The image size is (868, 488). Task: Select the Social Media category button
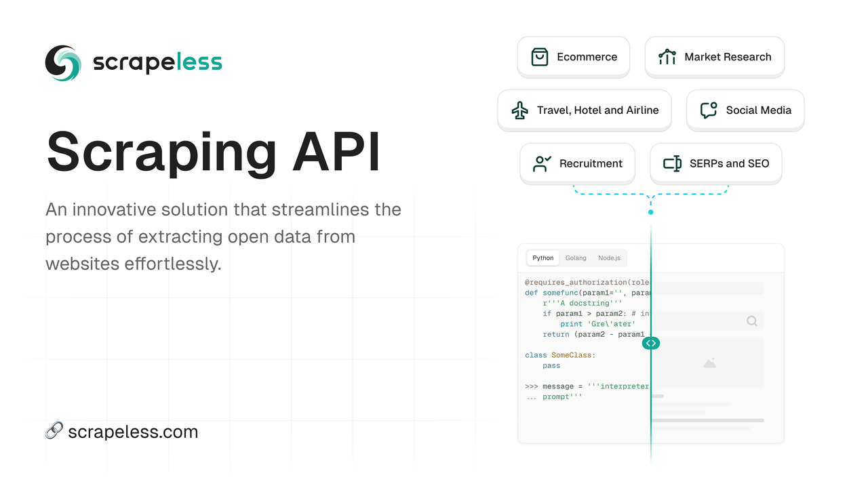[745, 110]
